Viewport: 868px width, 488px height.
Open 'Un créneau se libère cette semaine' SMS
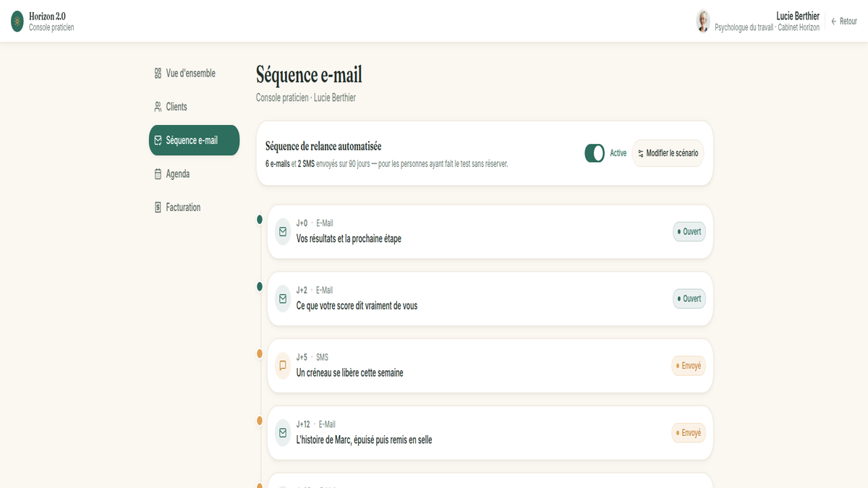click(490, 366)
